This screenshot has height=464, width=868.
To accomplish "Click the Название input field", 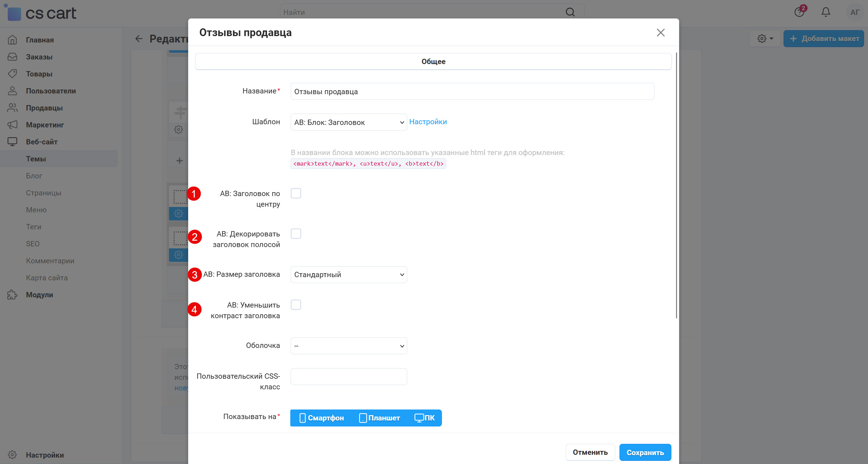I will point(472,91).
